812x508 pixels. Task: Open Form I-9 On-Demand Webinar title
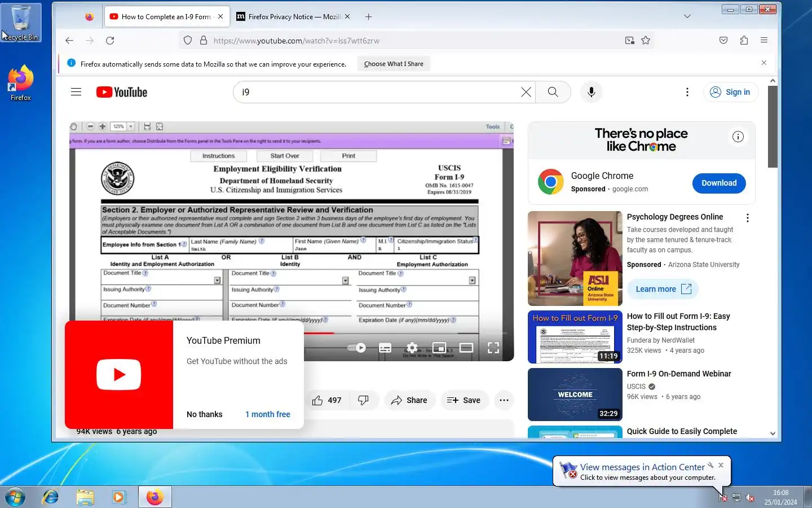pos(679,374)
